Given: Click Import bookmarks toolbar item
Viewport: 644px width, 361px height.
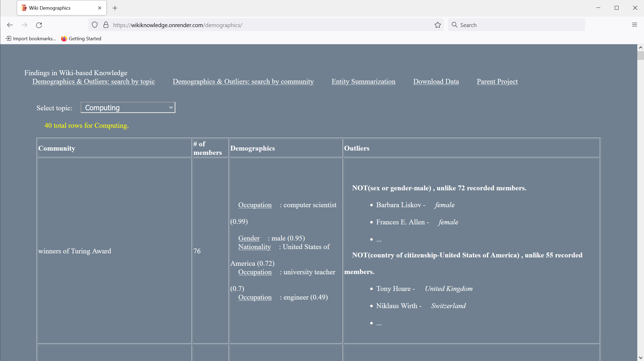Looking at the screenshot, I should pyautogui.click(x=31, y=38).
